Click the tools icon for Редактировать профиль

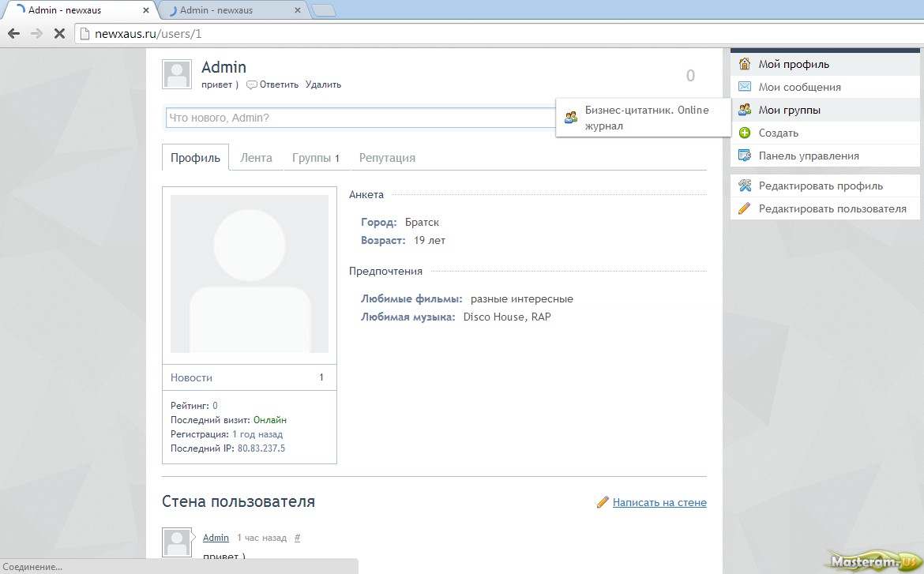(x=744, y=186)
